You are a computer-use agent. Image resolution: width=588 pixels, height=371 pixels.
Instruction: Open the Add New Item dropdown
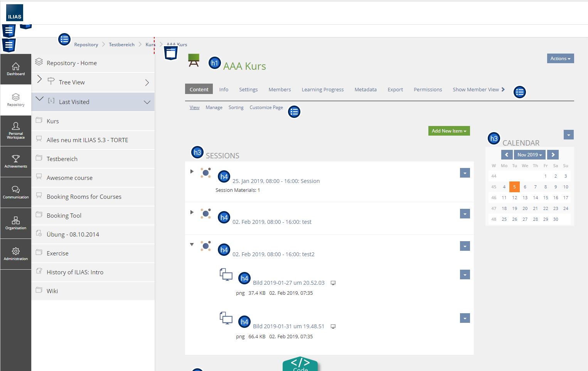coord(449,131)
